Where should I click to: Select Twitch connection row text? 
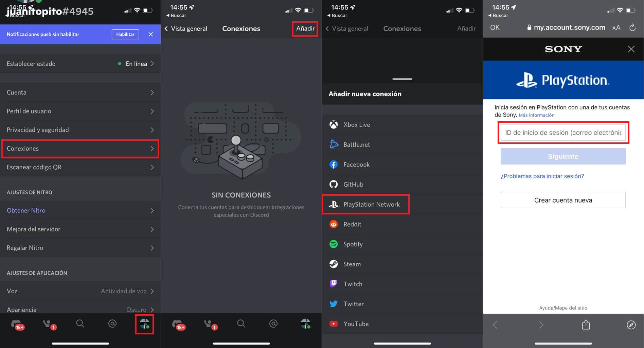coord(353,284)
